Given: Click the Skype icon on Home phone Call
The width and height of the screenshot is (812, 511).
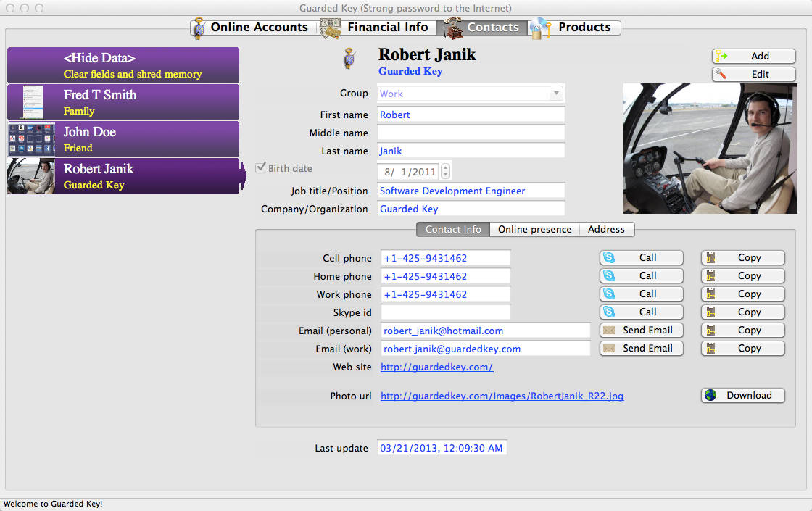Looking at the screenshot, I should click(x=609, y=276).
